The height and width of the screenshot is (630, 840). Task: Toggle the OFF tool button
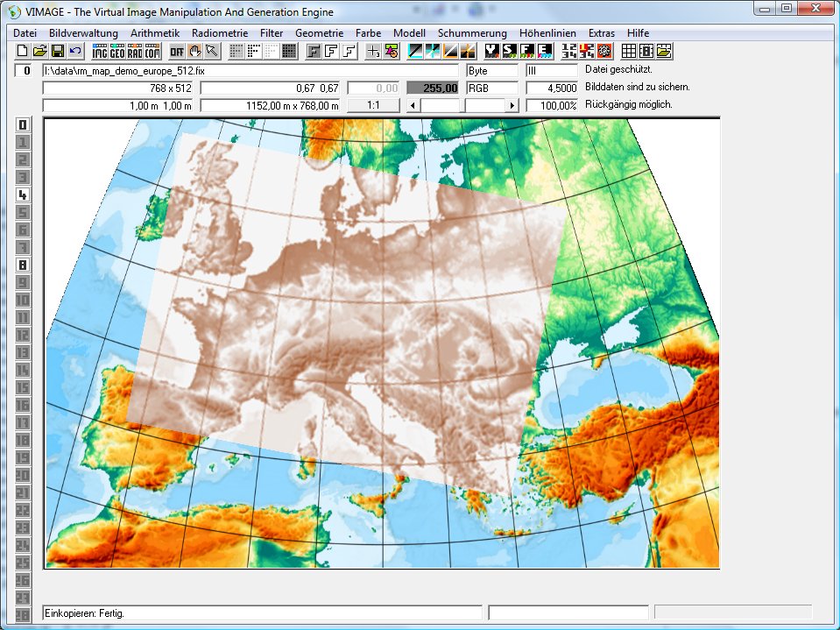[177, 51]
